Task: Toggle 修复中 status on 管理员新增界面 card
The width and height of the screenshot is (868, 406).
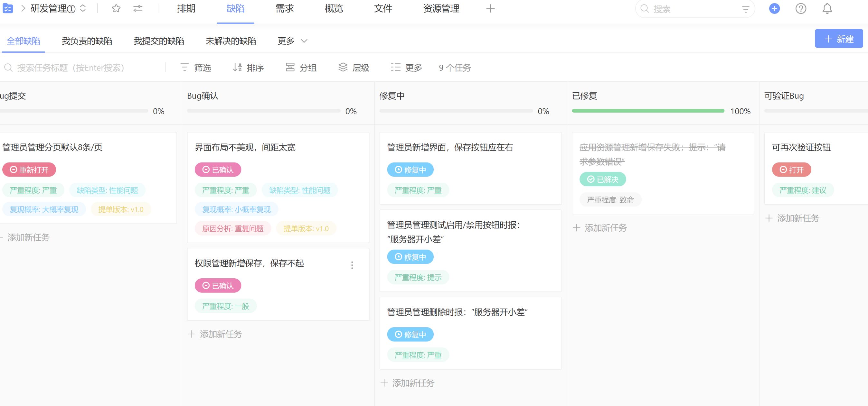Action: click(x=410, y=170)
